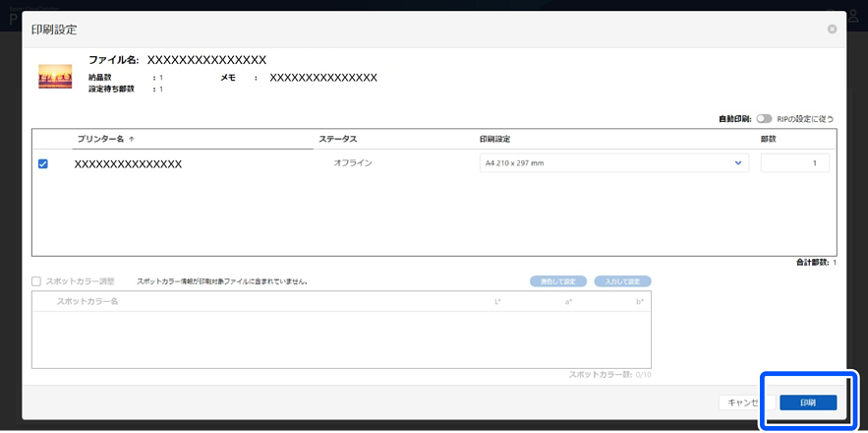Click the file preview thumbnail image
868x433 pixels.
pyautogui.click(x=55, y=77)
